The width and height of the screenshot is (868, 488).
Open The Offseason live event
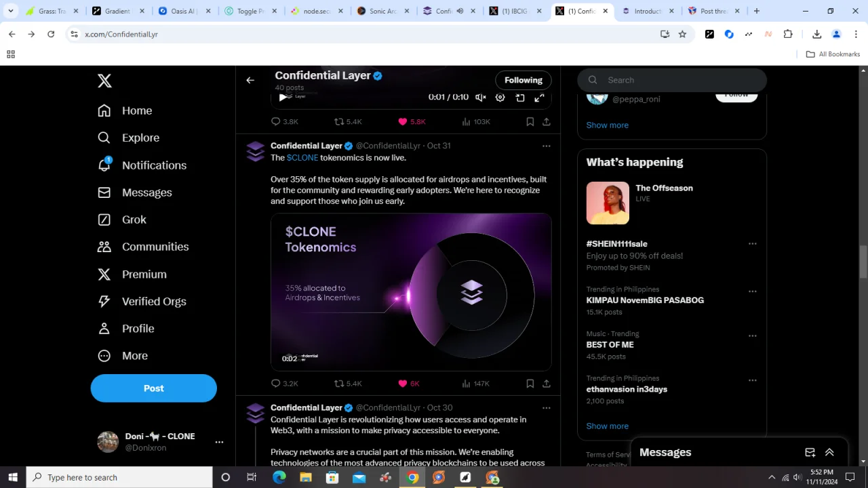672,203
